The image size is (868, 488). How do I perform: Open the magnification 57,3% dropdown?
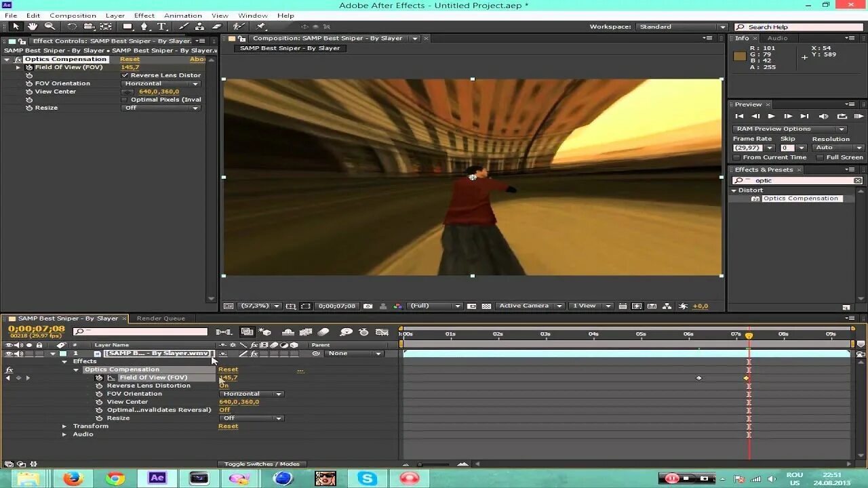tap(260, 306)
